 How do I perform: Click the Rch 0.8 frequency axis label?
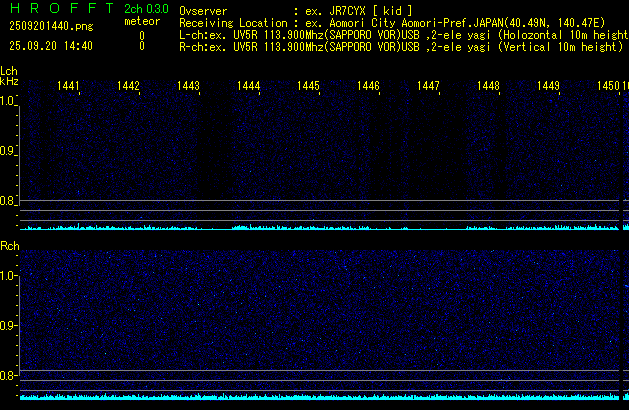click(8, 376)
